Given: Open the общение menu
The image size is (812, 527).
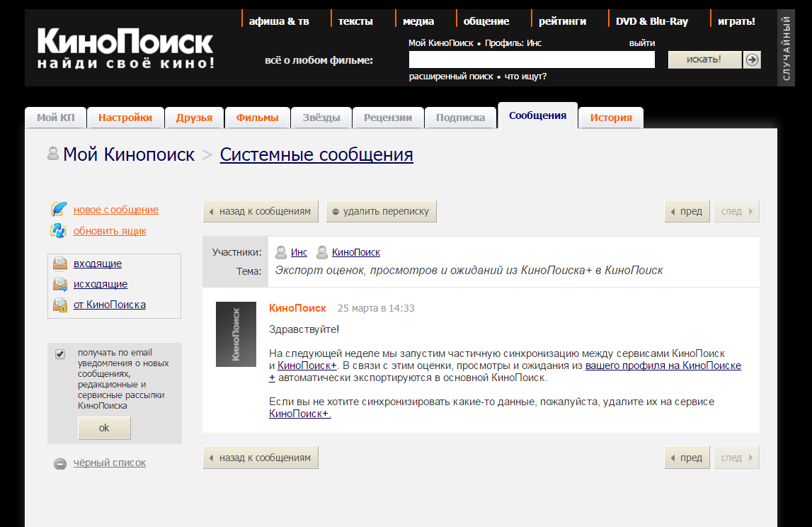Looking at the screenshot, I should (x=486, y=21).
